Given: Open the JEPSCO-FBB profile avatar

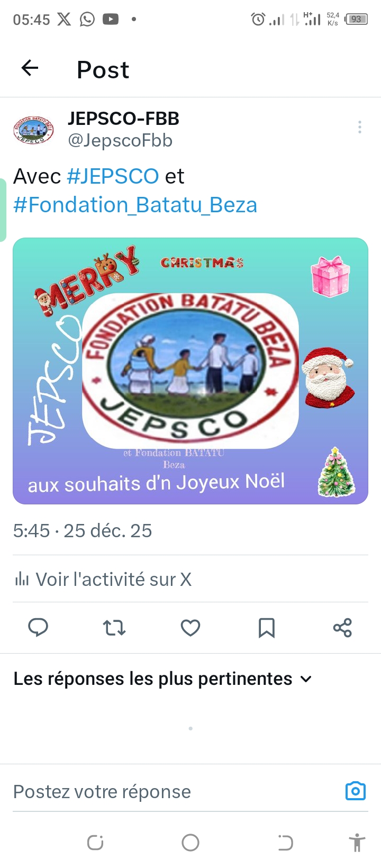Looking at the screenshot, I should [33, 130].
